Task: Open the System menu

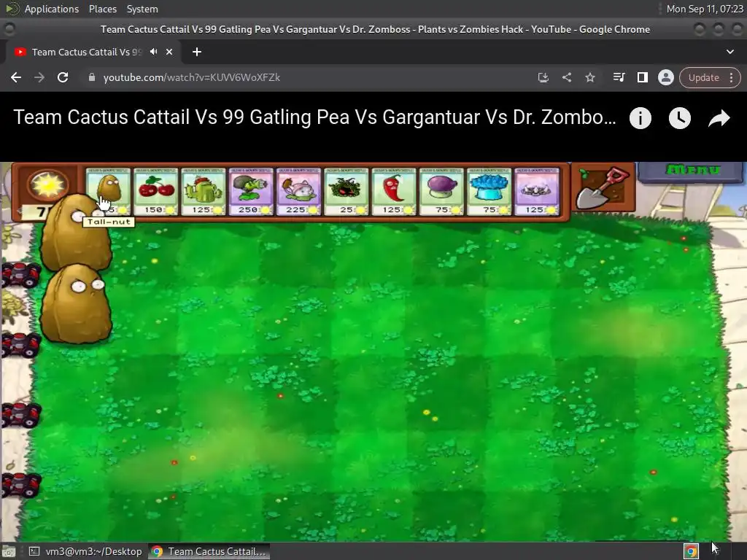Action: pyautogui.click(x=142, y=9)
